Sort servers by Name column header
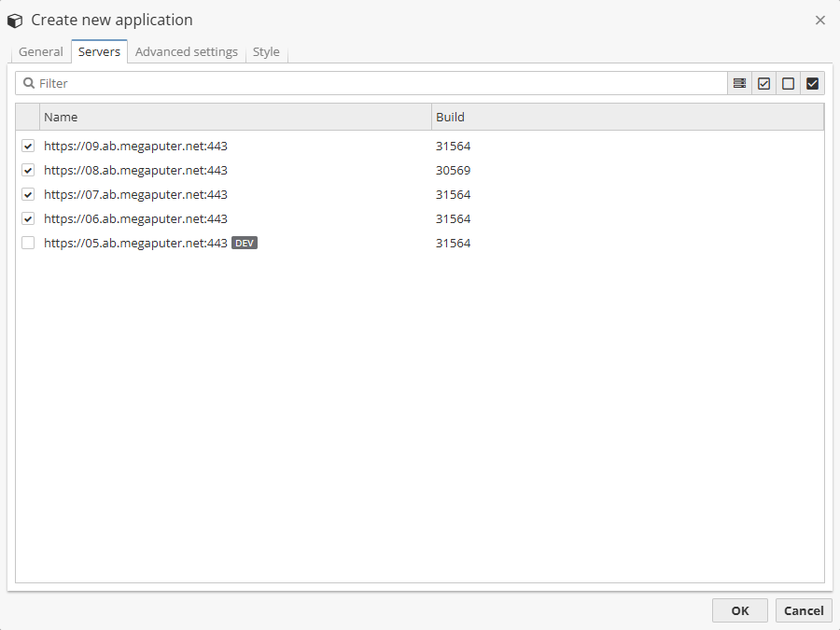 233,117
